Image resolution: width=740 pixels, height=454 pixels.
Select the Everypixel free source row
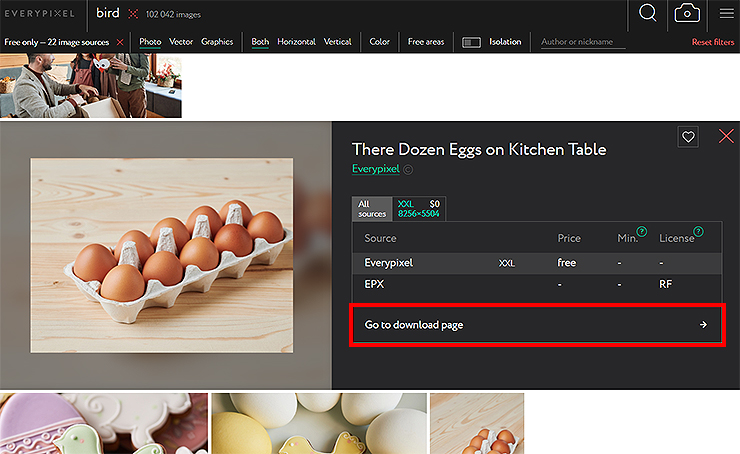point(537,263)
